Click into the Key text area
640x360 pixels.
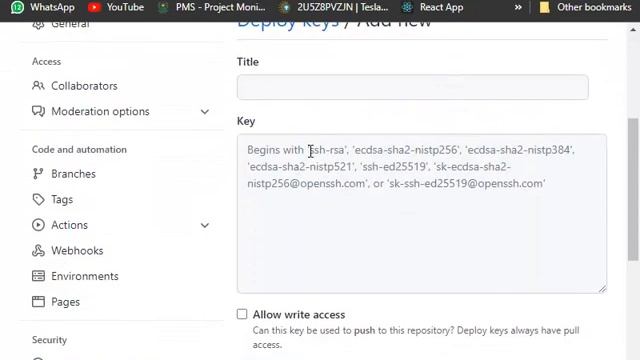pos(422,213)
